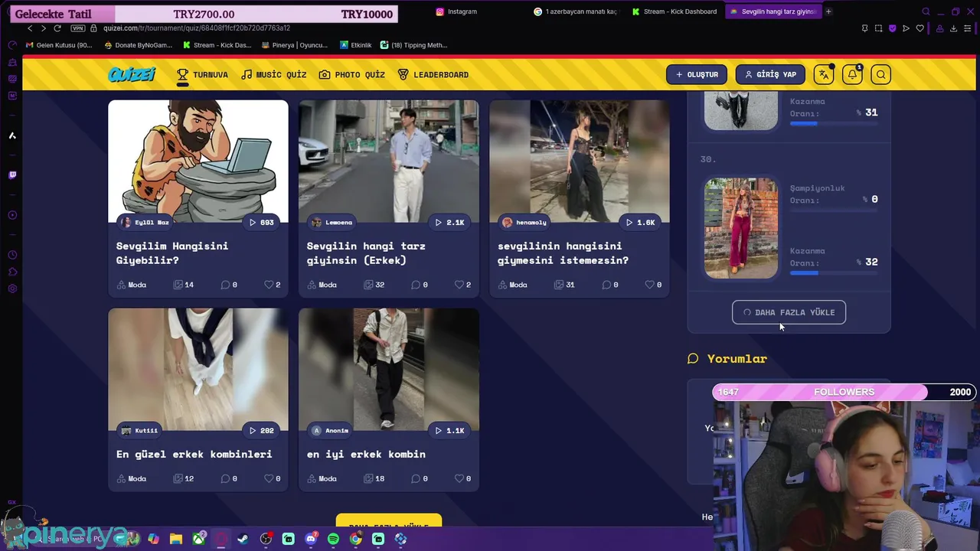Switch to "1 azerbaycan manatı kaç" tab

tap(576, 11)
